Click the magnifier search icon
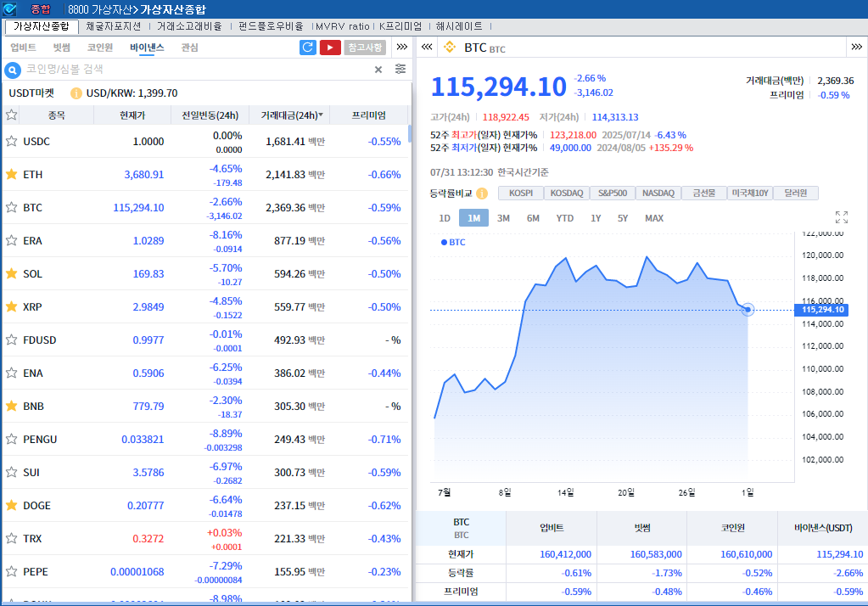 tap(14, 70)
